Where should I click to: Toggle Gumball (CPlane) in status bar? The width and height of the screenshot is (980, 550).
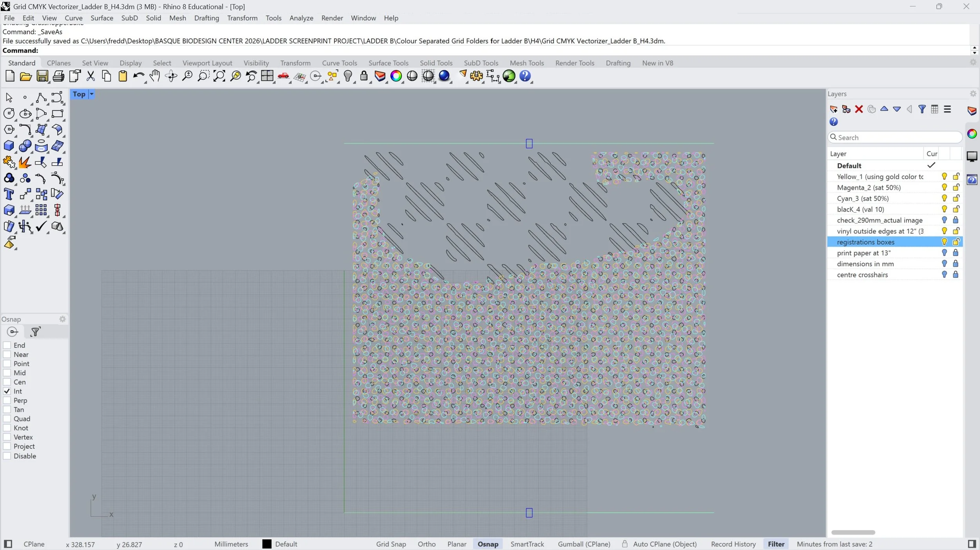[x=584, y=544]
